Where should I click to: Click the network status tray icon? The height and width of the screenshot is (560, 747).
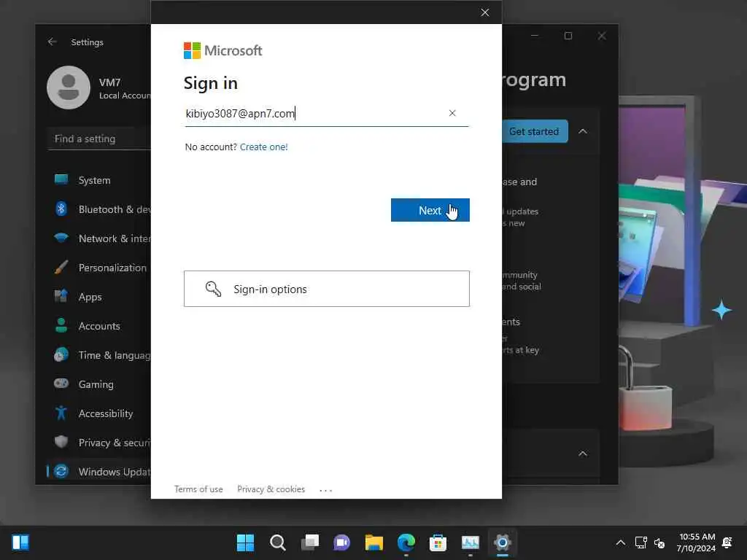(x=640, y=542)
